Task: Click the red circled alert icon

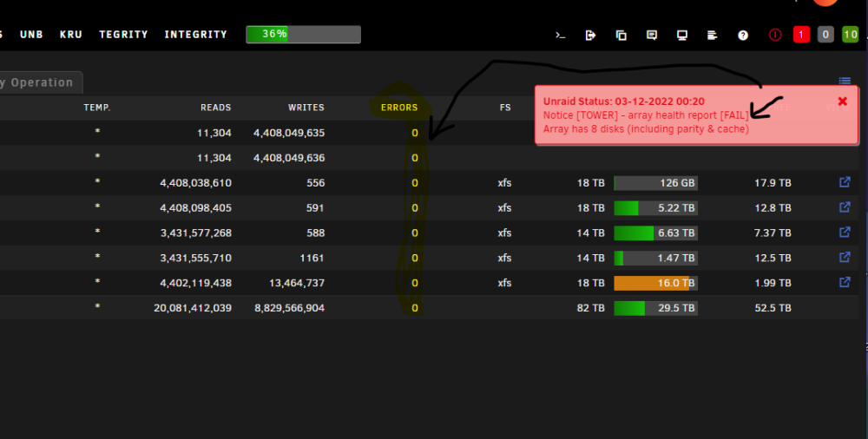Action: point(775,35)
